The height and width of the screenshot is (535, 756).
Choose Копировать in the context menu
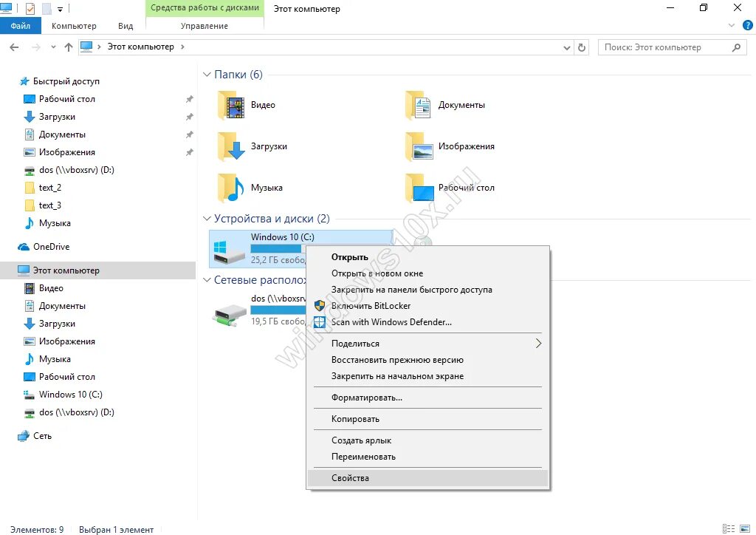coord(427,419)
